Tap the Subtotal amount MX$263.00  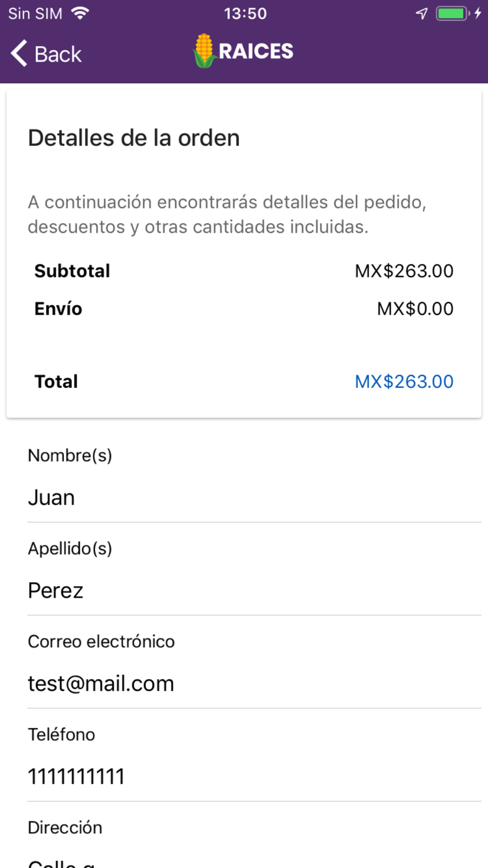404,271
